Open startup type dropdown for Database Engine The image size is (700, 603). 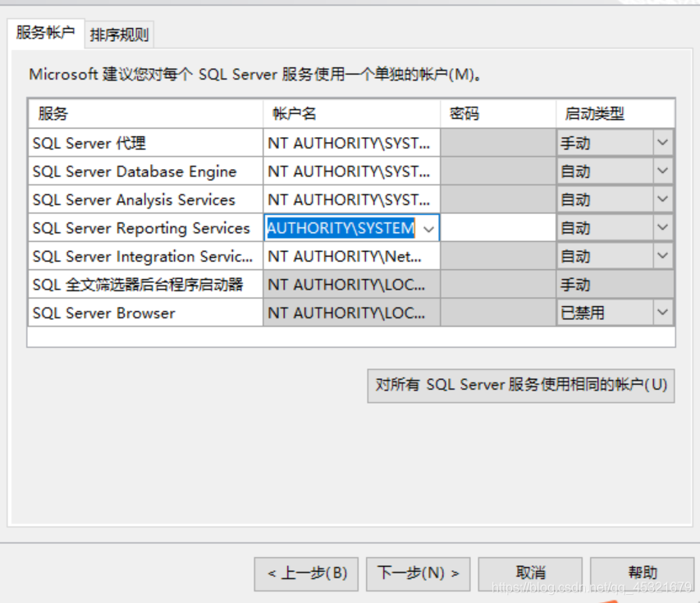pos(663,171)
